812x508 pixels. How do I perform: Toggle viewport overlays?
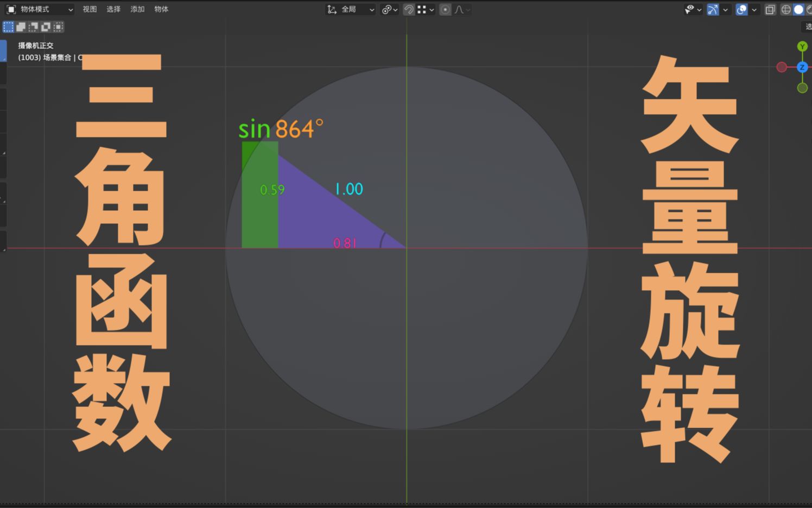coord(741,9)
